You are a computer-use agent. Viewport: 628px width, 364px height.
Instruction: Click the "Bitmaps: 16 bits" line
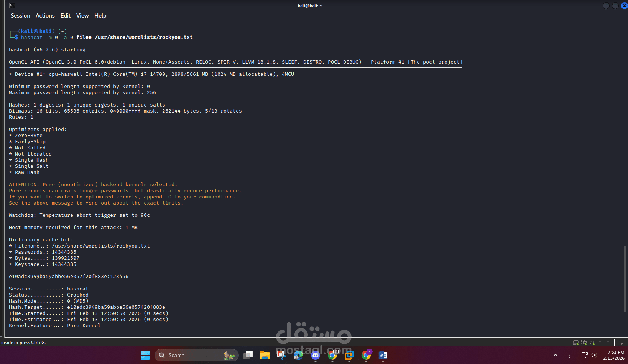(125, 111)
